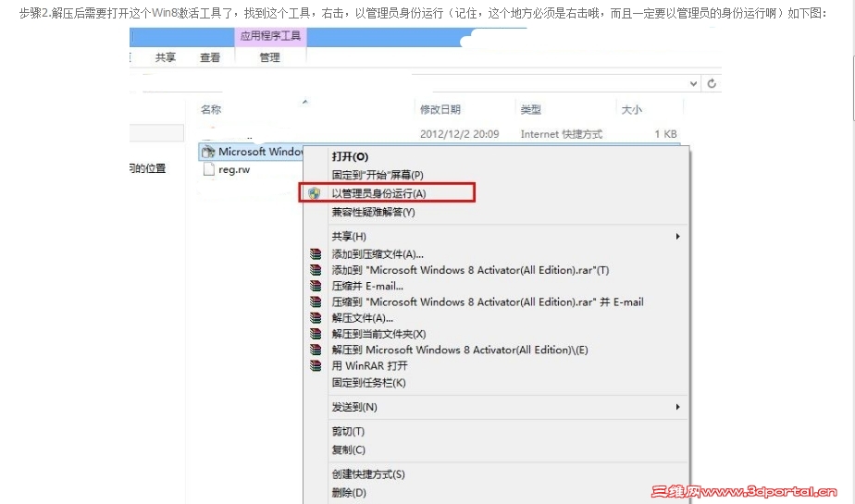Screen dimensions: 855x504
Task: Open the 查看 ribbon tab
Action: (x=210, y=57)
